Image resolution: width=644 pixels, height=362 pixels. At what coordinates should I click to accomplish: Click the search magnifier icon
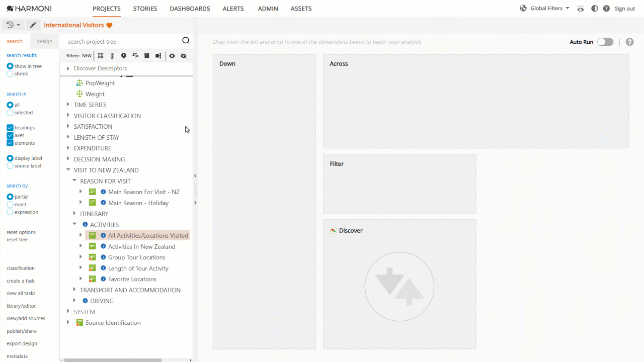point(186,41)
